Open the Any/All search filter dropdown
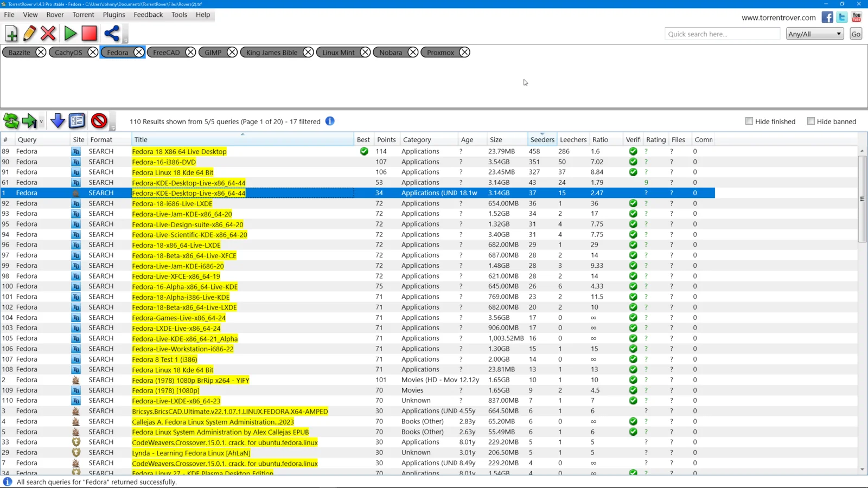This screenshot has height=488, width=868. click(815, 34)
